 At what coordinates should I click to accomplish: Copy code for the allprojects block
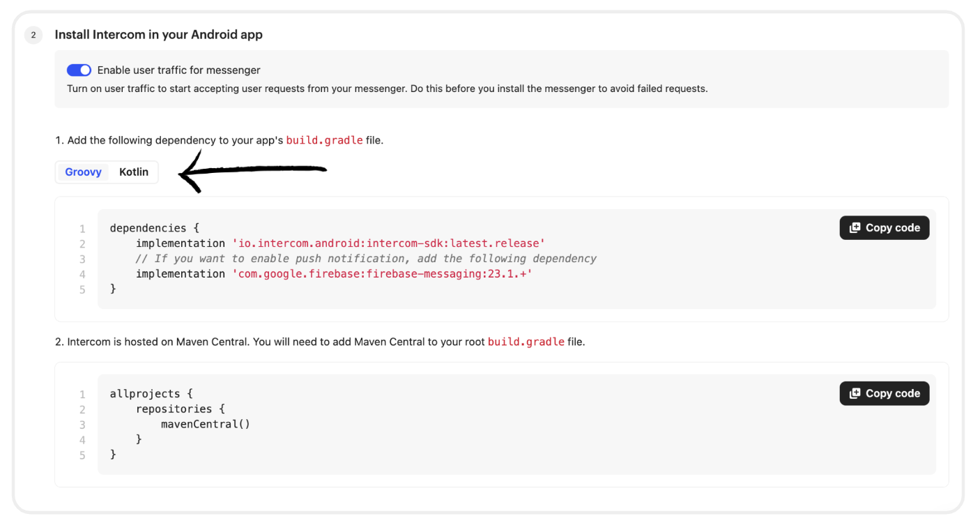[884, 393]
